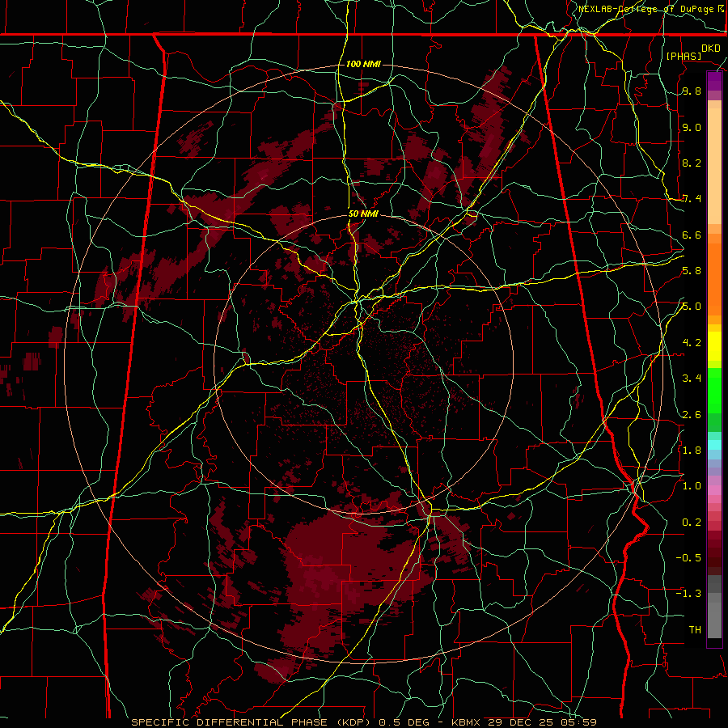Image resolution: width=728 pixels, height=728 pixels.
Task: Click the cyan segment of the color bar
Action: point(714,445)
